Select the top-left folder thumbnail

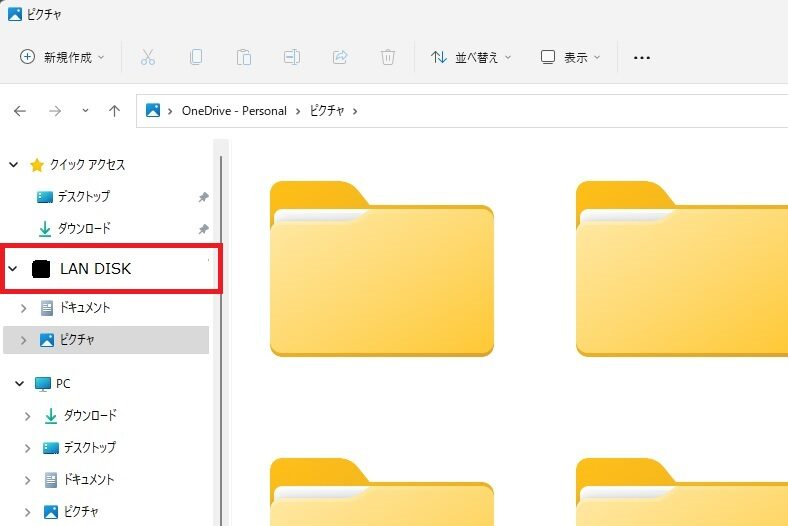[x=381, y=269]
